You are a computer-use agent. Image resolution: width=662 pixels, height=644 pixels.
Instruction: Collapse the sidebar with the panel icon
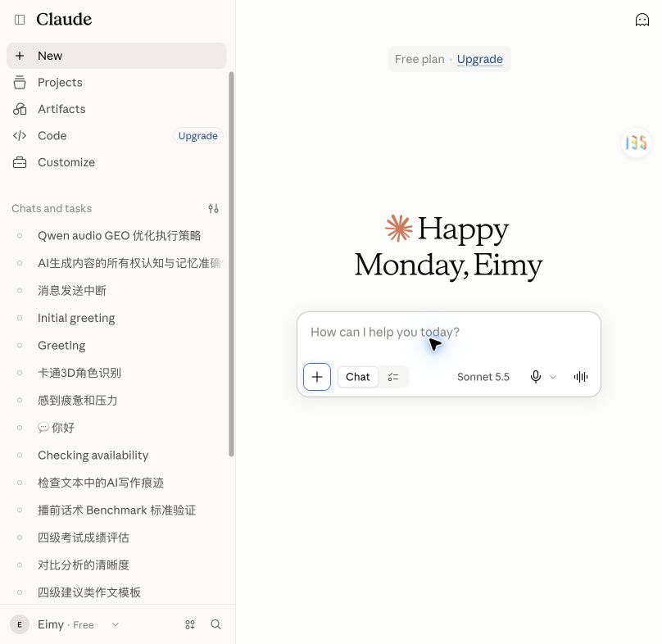click(x=20, y=20)
